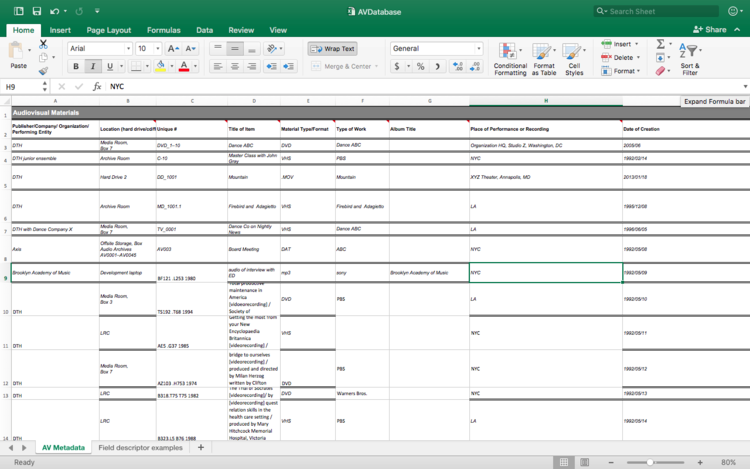Click the Cut scissors icon
This screenshot has width=750, height=469.
pos(44,44)
